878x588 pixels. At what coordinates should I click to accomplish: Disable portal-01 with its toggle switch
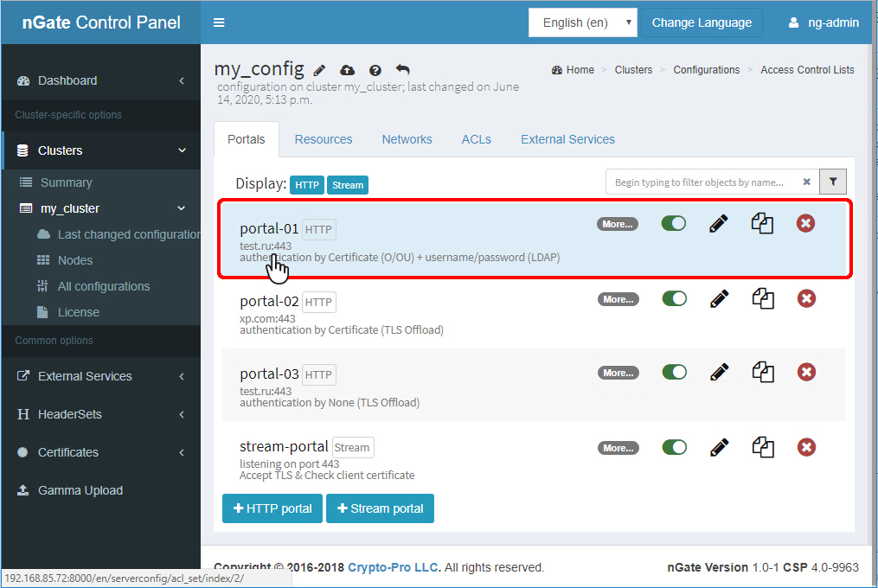[674, 224]
